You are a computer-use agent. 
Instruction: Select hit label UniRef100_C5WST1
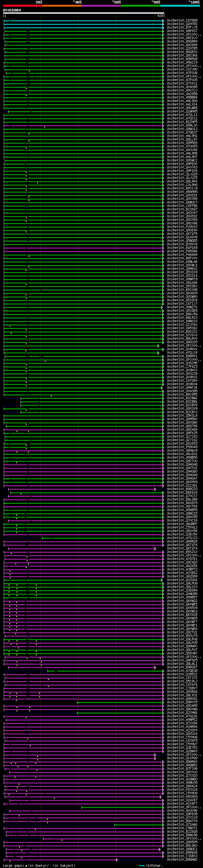182,828
